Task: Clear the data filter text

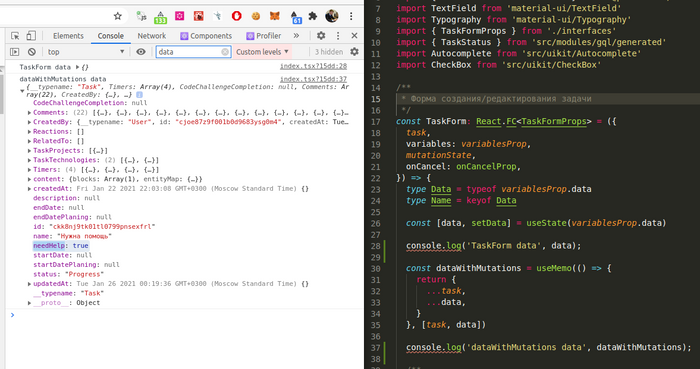Action: 225,52
